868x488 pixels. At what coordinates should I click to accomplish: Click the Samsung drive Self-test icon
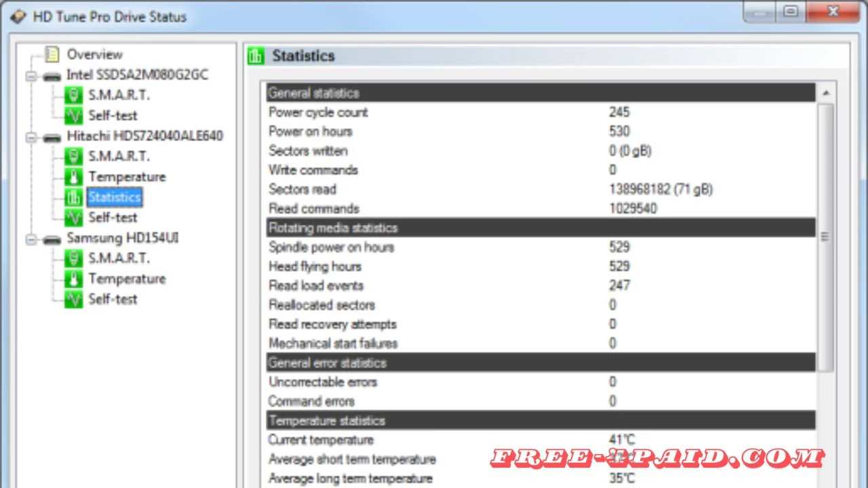coord(73,299)
